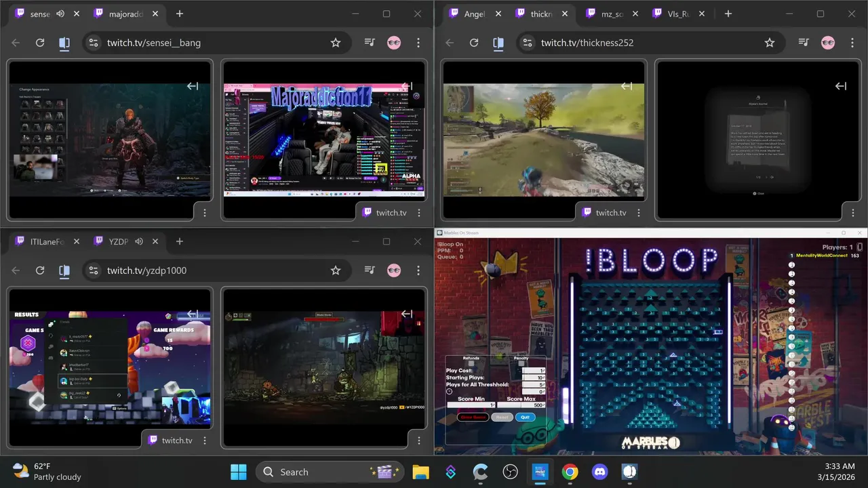The width and height of the screenshot is (868, 488).
Task: Bookmark twitch.tv/thickness252 with the star
Action: [770, 43]
